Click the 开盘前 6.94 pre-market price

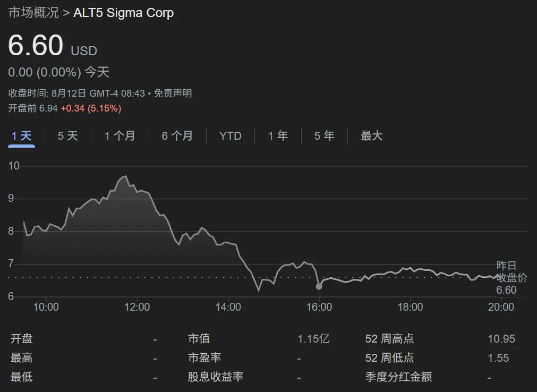[48, 108]
